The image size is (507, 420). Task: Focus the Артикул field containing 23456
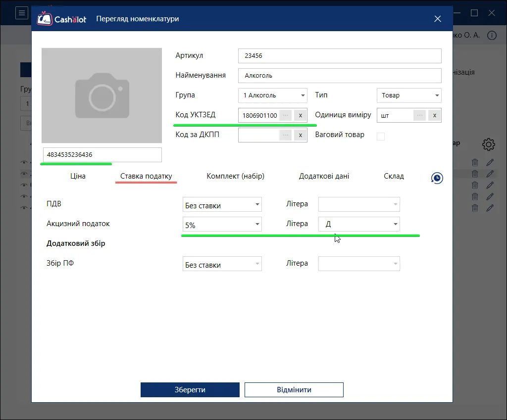[x=340, y=56]
